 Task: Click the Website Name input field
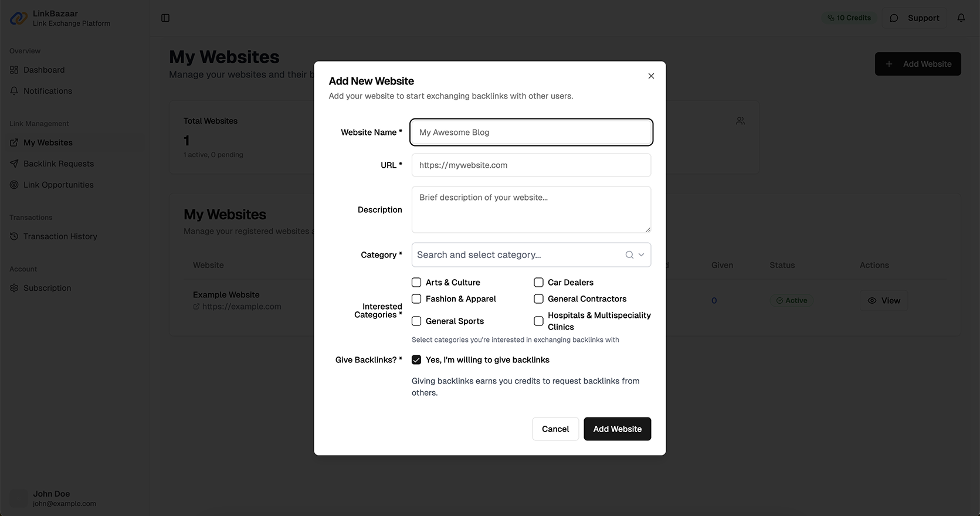point(531,132)
